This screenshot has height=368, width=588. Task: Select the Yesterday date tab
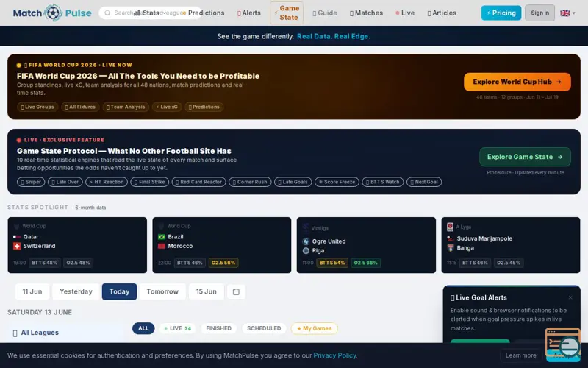[x=76, y=291]
